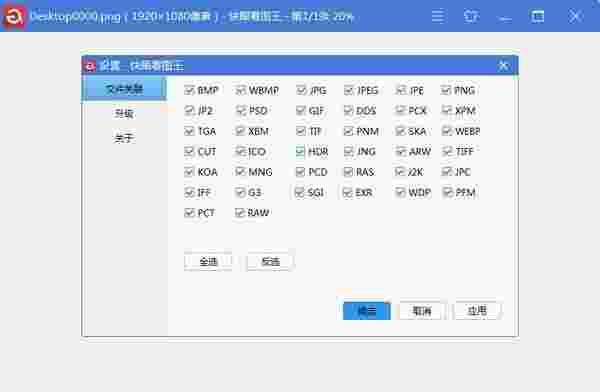Toggle the ARW checkbox

tap(401, 152)
